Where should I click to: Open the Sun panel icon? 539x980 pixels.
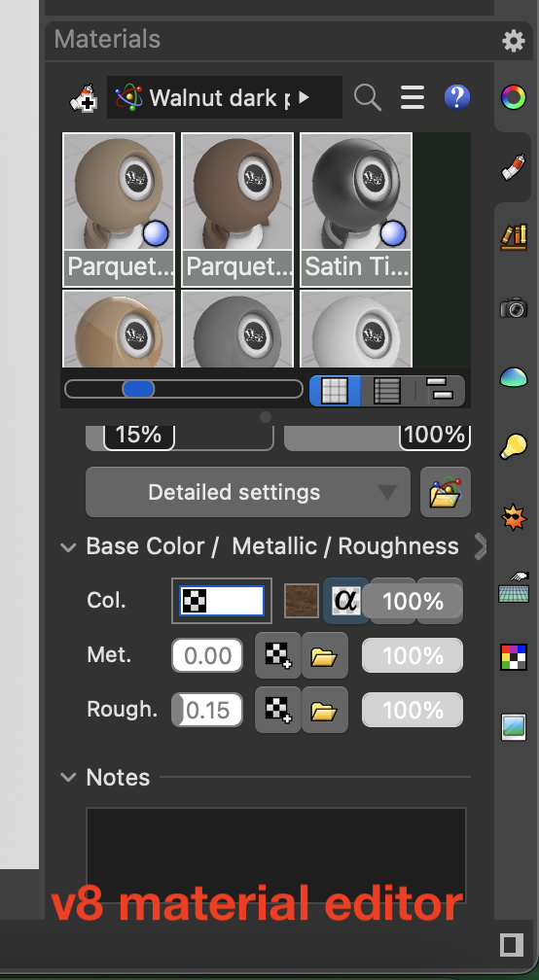pos(514,517)
